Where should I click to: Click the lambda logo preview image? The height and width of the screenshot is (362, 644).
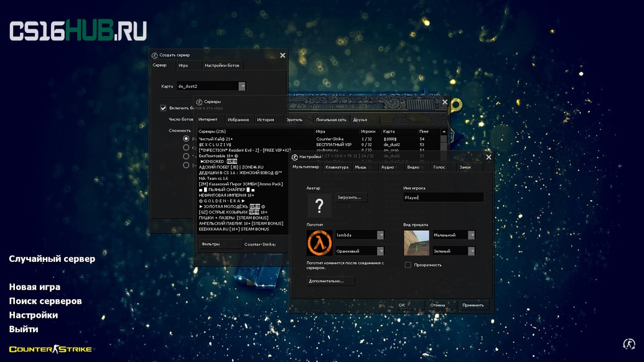[x=319, y=243]
